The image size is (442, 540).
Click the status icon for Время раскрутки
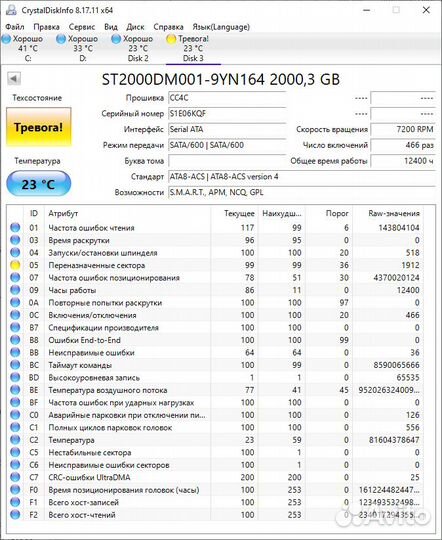point(15,240)
